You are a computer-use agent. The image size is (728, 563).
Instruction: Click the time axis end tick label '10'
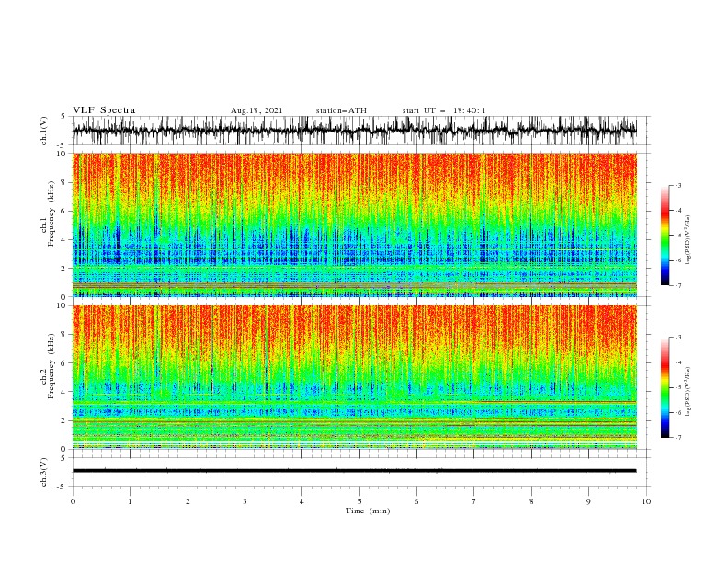(646, 501)
